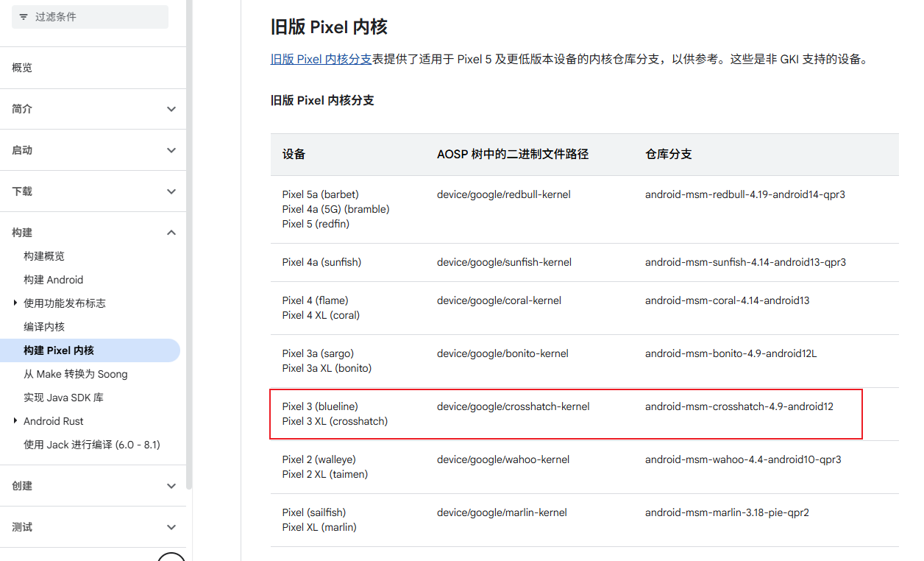
Task: Click the 仓库分支 column header
Action: click(668, 154)
